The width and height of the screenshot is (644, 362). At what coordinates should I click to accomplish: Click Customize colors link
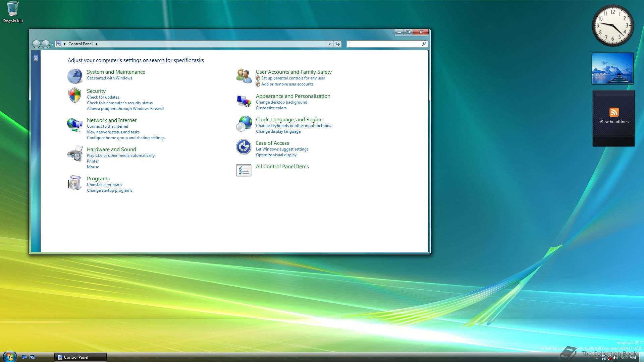coord(271,108)
